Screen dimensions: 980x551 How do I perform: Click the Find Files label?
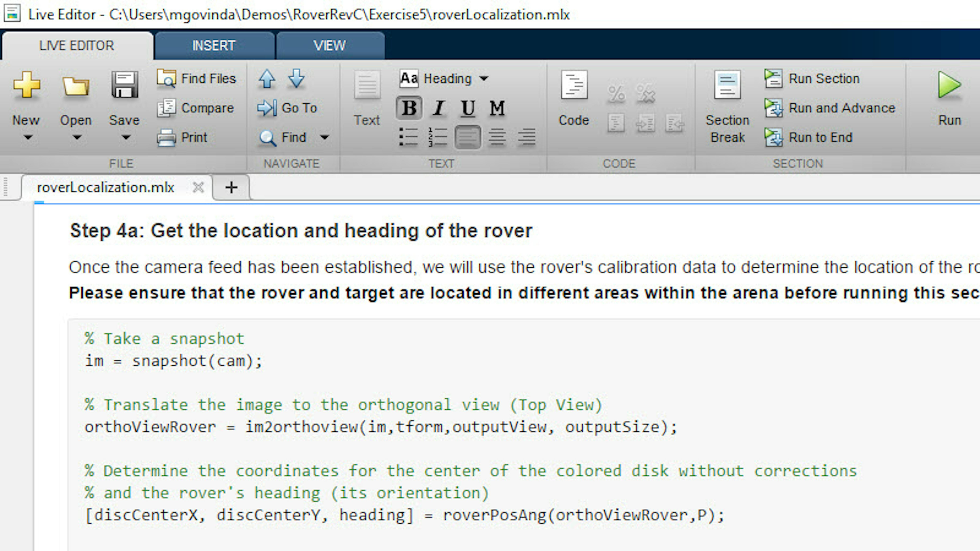tap(208, 78)
